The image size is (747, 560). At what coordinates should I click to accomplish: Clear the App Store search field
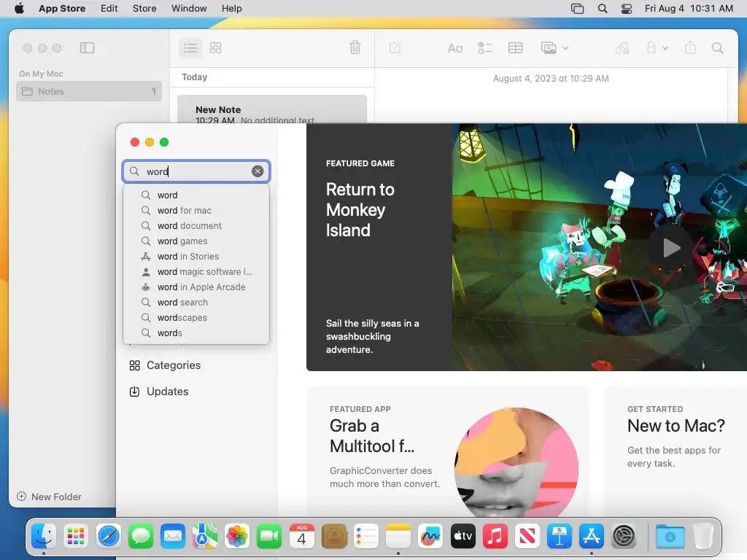258,171
